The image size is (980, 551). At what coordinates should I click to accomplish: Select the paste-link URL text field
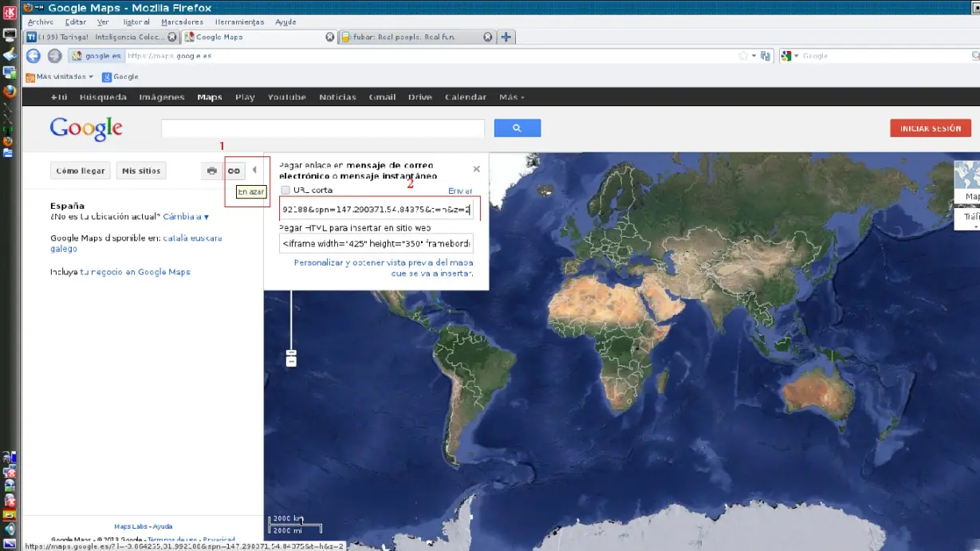click(x=376, y=210)
